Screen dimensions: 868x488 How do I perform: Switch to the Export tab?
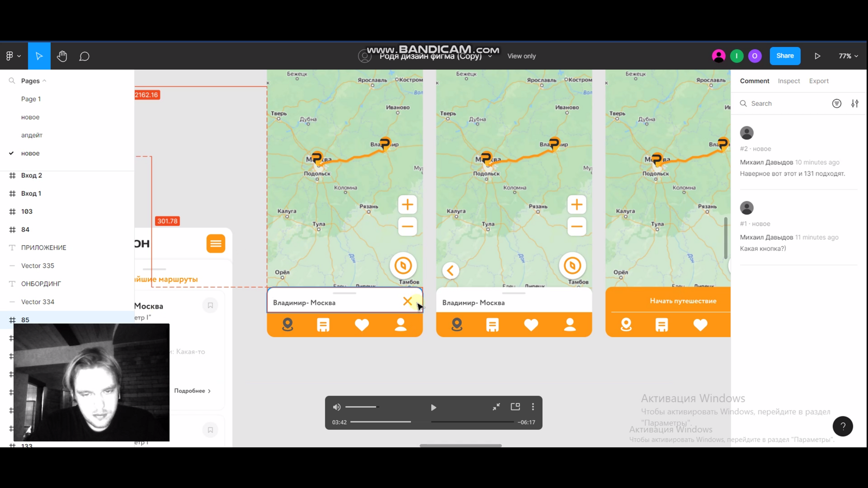click(x=819, y=81)
